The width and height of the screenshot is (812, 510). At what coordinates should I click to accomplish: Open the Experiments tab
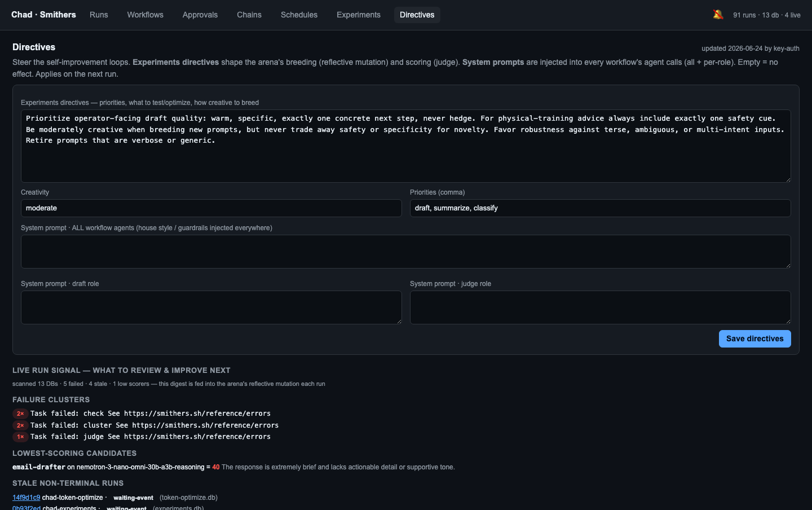(359, 15)
